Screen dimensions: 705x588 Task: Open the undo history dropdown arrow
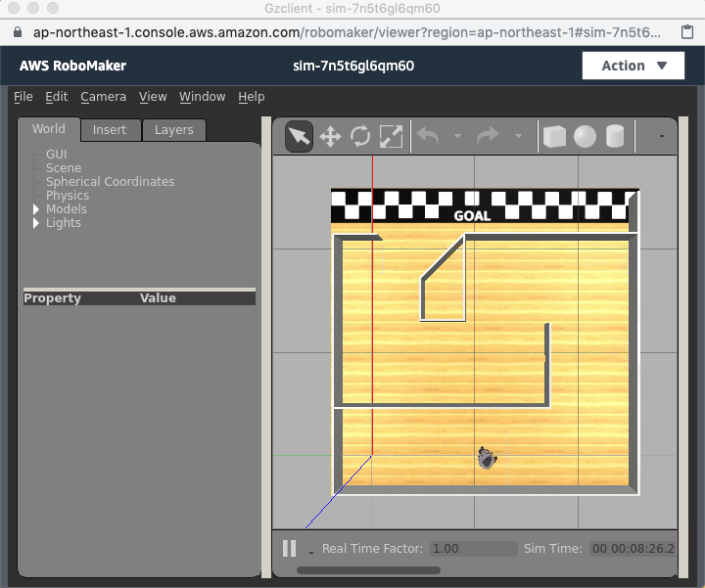click(457, 136)
